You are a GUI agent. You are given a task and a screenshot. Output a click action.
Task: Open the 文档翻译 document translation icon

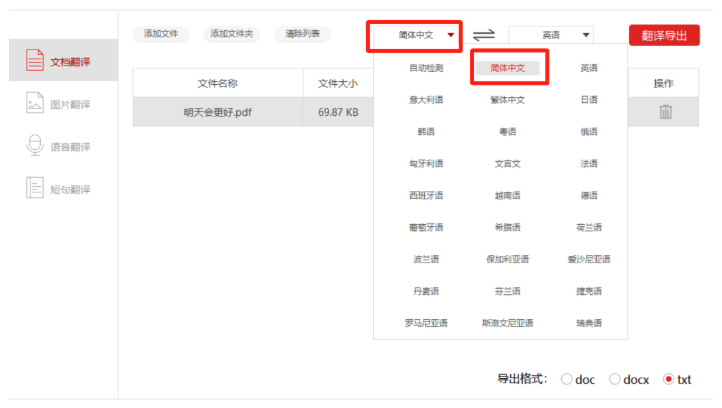click(x=34, y=62)
